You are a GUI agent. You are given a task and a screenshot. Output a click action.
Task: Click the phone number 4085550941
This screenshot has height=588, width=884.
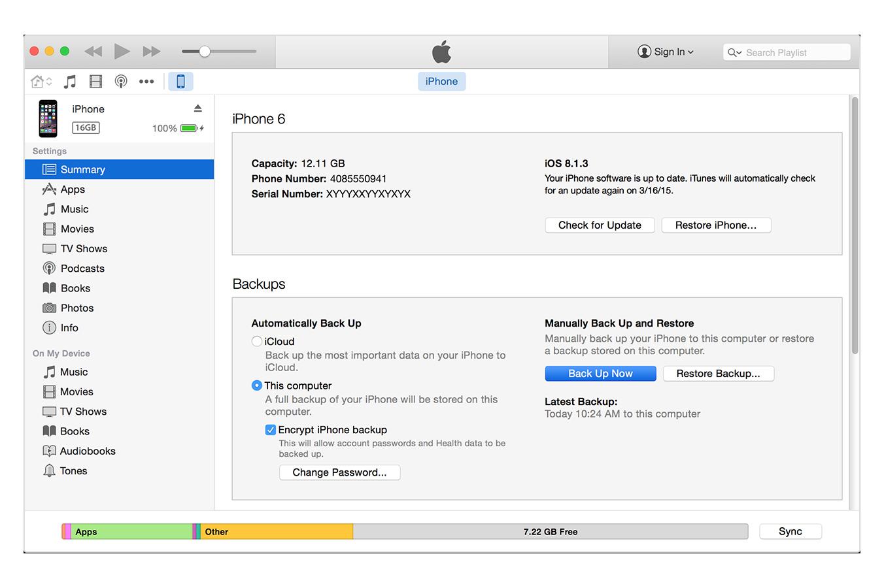(x=358, y=179)
